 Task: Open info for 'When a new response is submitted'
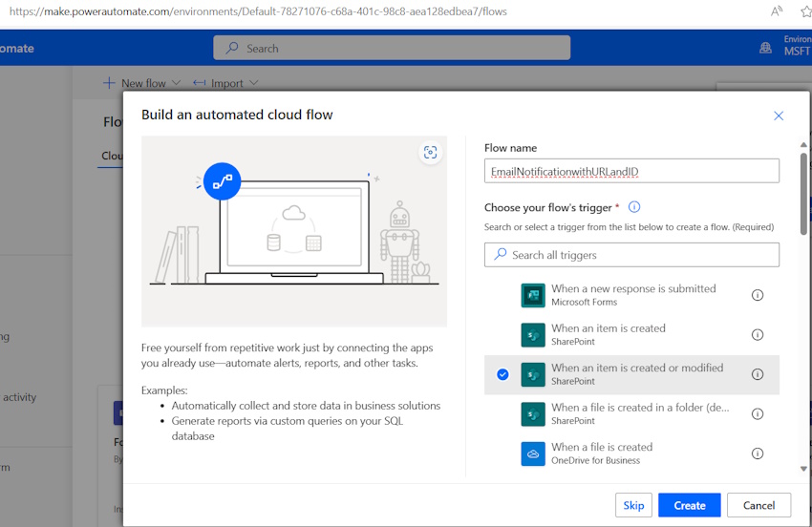[x=758, y=295]
